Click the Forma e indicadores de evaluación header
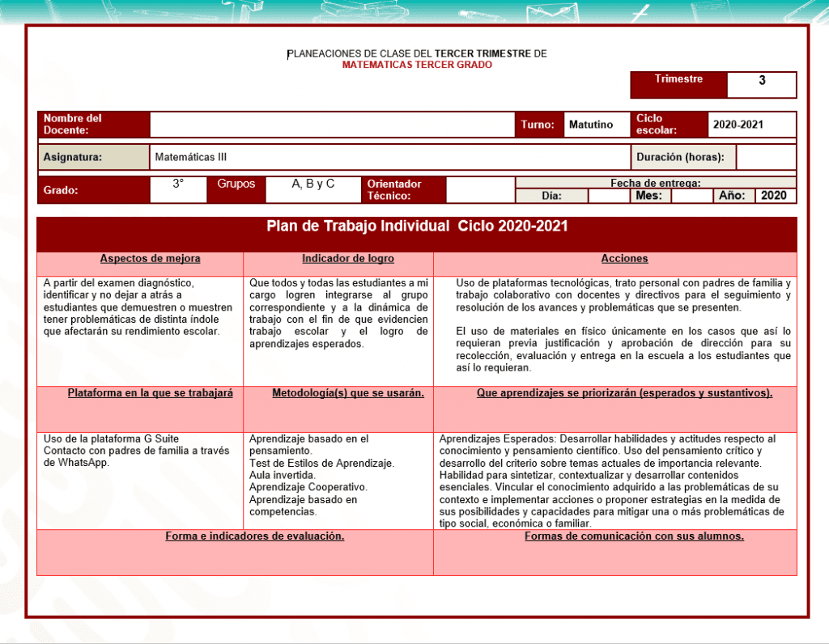This screenshot has height=644, width=829. [255, 536]
